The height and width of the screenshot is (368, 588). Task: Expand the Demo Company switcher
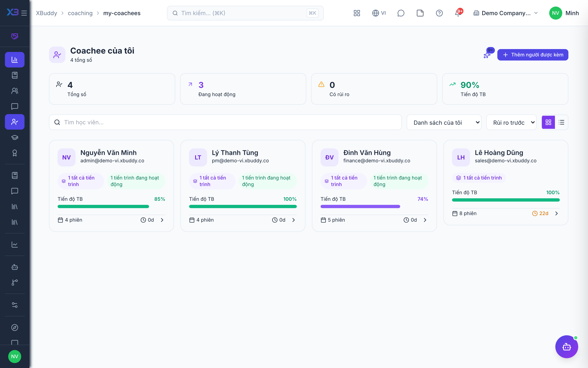pos(505,13)
